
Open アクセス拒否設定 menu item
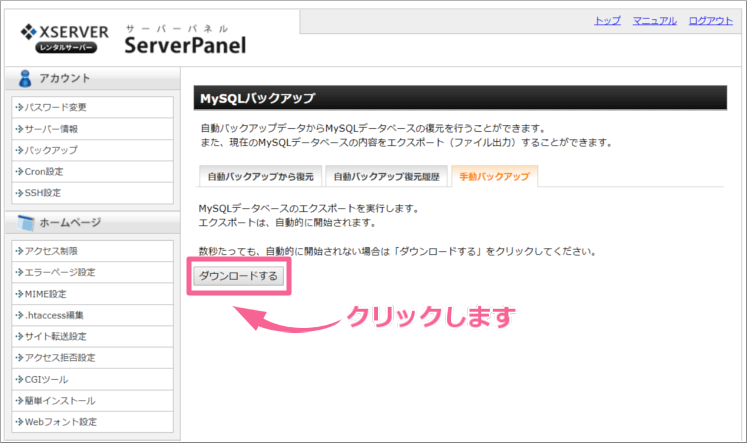click(x=92, y=358)
